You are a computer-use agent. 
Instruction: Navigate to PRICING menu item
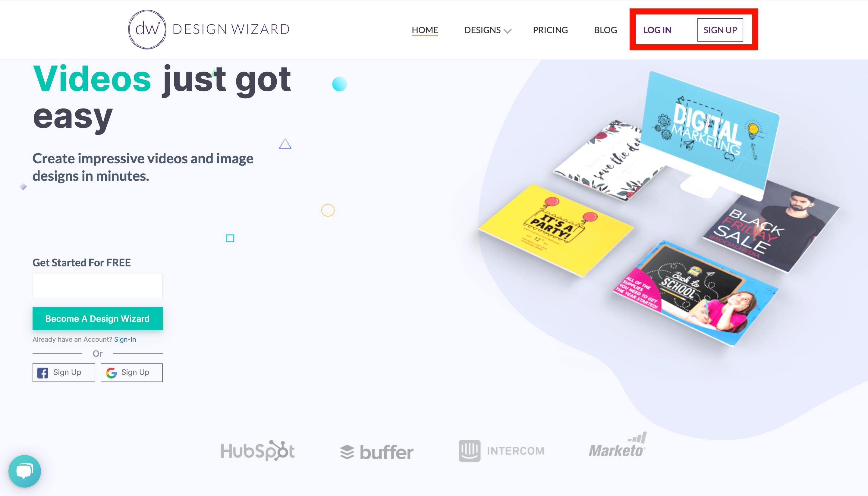550,29
